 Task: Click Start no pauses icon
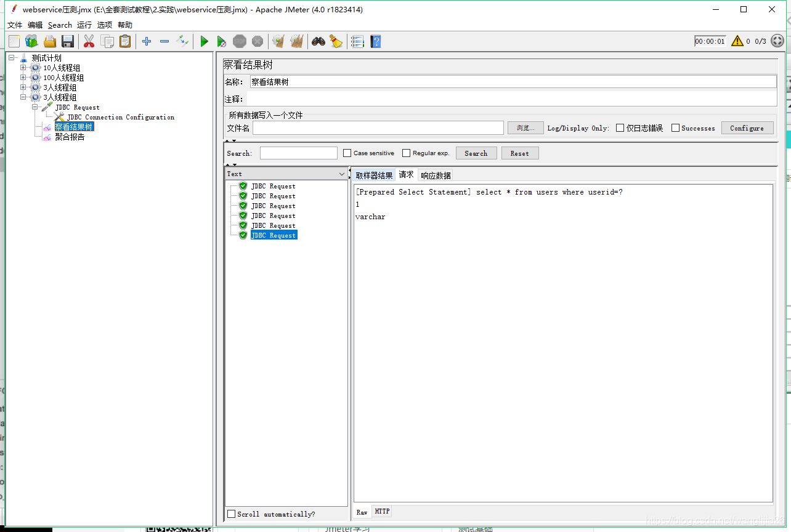(x=222, y=41)
